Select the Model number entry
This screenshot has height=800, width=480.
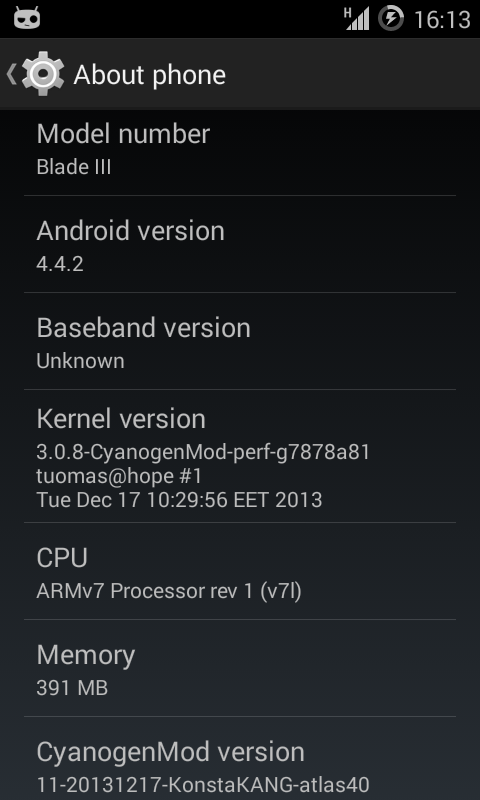240,151
